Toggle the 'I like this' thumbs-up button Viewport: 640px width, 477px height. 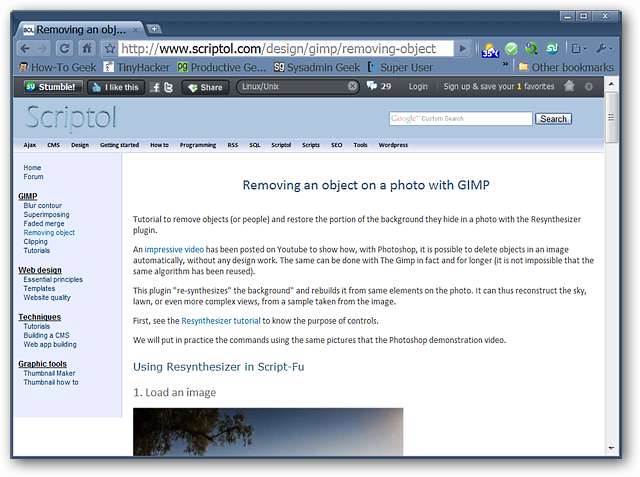pos(115,87)
